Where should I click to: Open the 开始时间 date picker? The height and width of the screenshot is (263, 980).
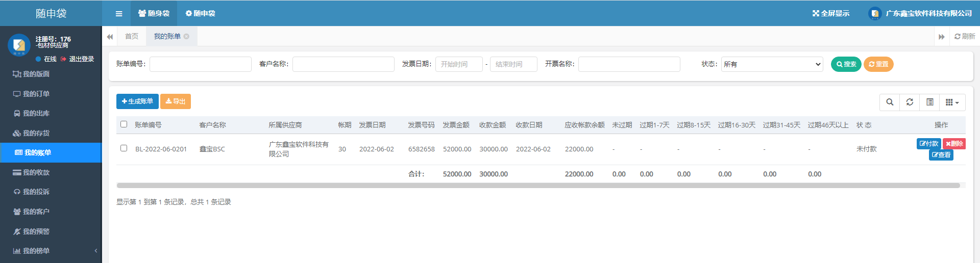pyautogui.click(x=459, y=64)
